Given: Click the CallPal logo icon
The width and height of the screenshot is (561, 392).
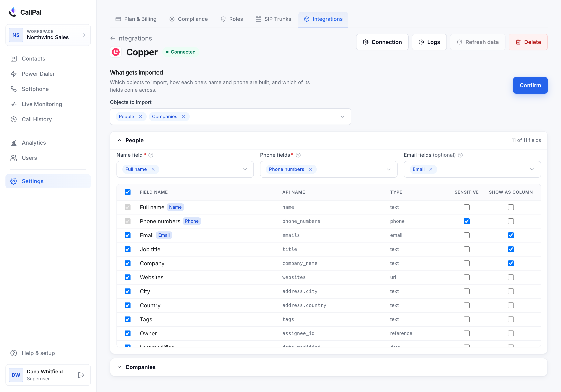Looking at the screenshot, I should 13,12.
